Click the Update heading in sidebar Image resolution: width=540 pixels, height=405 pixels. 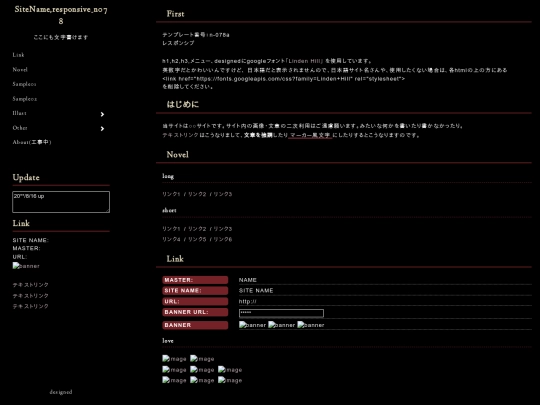point(26,177)
